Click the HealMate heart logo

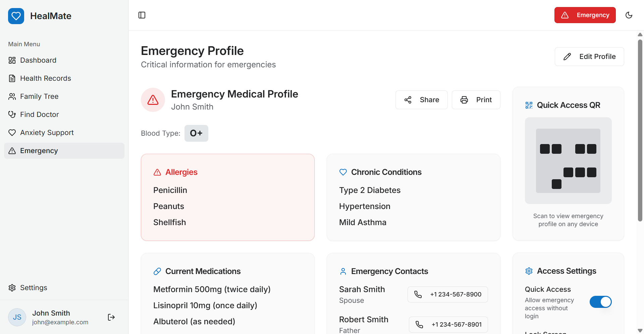tap(16, 16)
